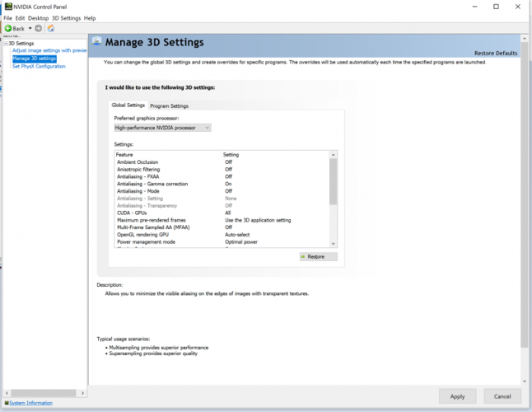532x412 pixels.
Task: Select the Power management mode setting row
Action: (146, 242)
